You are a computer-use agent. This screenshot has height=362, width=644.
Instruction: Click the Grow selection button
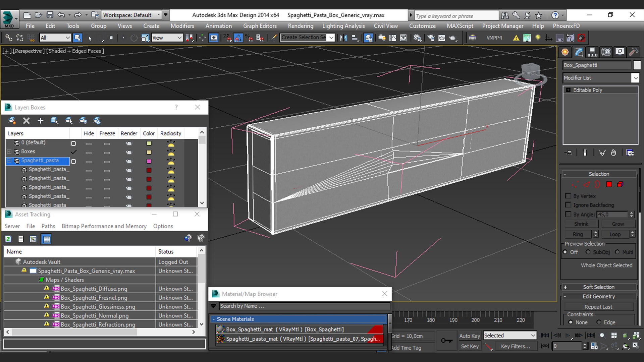618,224
